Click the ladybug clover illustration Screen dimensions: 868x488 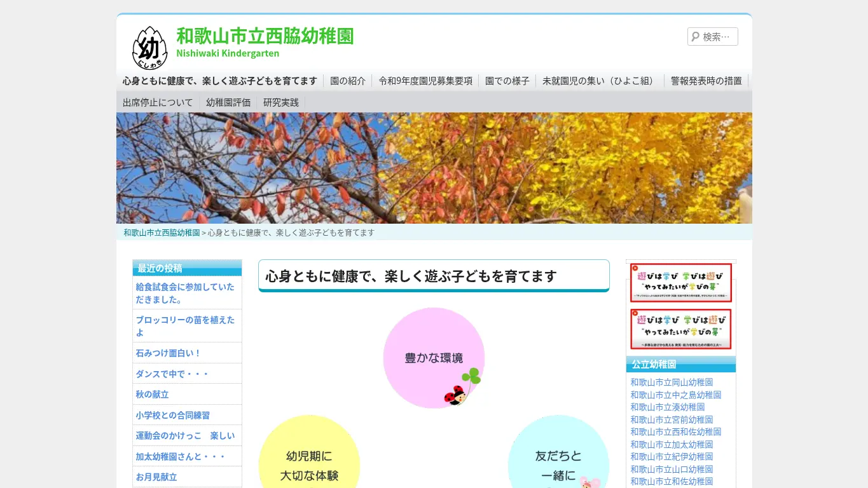tap(462, 386)
